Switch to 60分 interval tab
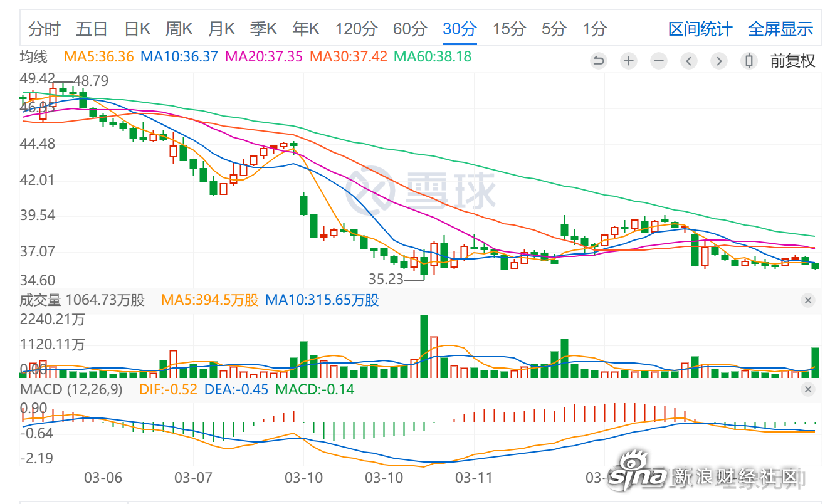 pyautogui.click(x=410, y=29)
